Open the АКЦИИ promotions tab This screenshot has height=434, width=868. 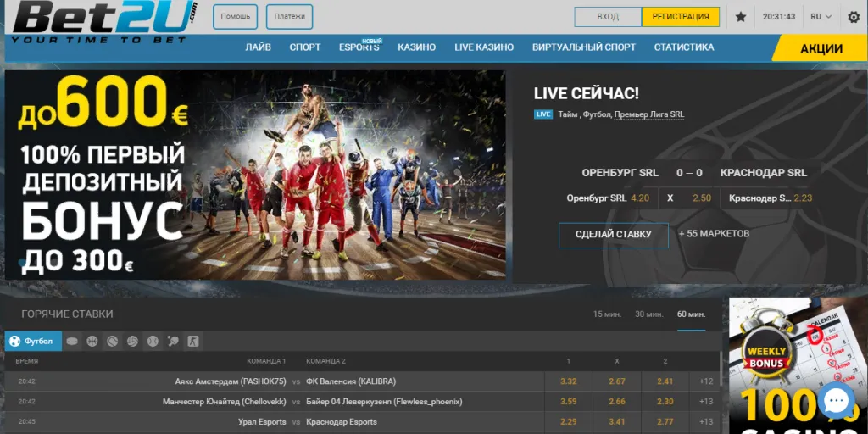click(821, 48)
